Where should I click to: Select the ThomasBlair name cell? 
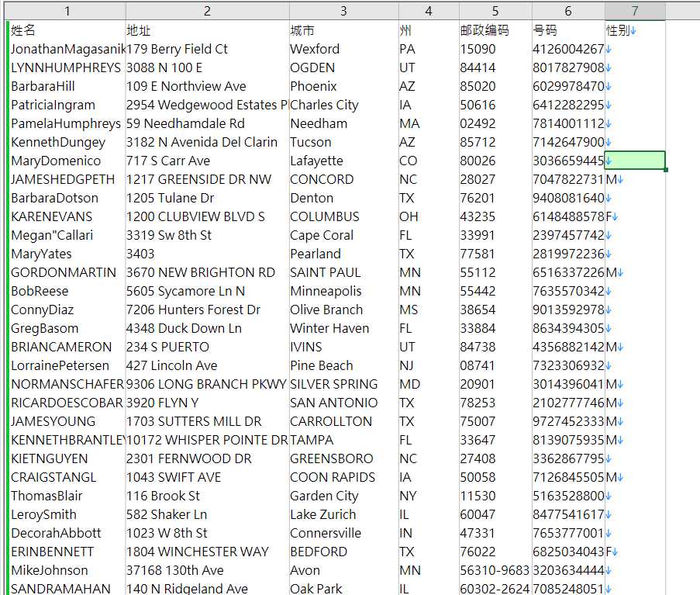click(x=67, y=496)
